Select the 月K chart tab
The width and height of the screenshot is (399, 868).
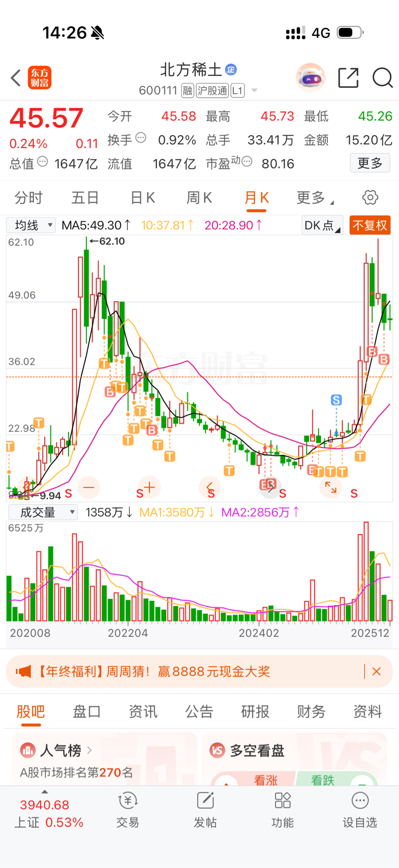coord(256,198)
